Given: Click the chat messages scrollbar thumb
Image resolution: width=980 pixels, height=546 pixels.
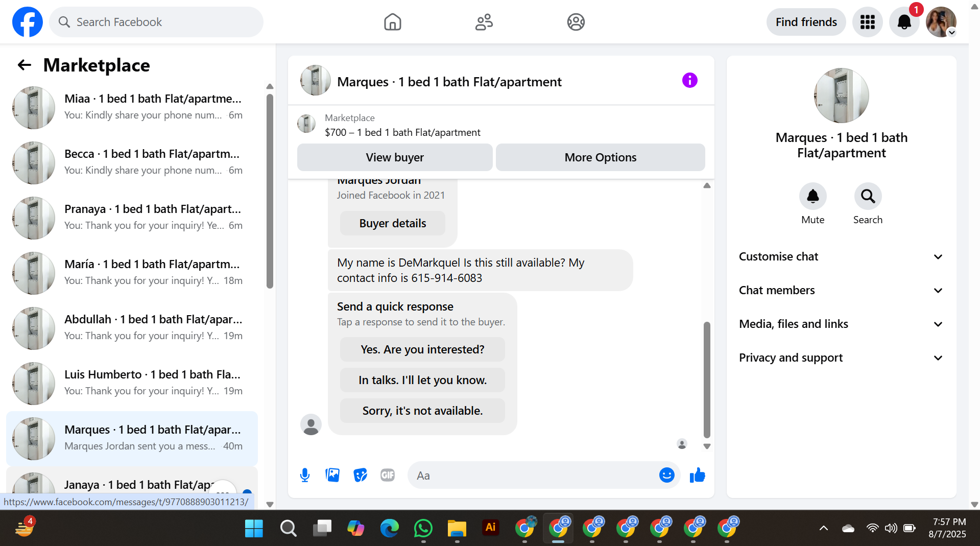Looking at the screenshot, I should (x=707, y=379).
